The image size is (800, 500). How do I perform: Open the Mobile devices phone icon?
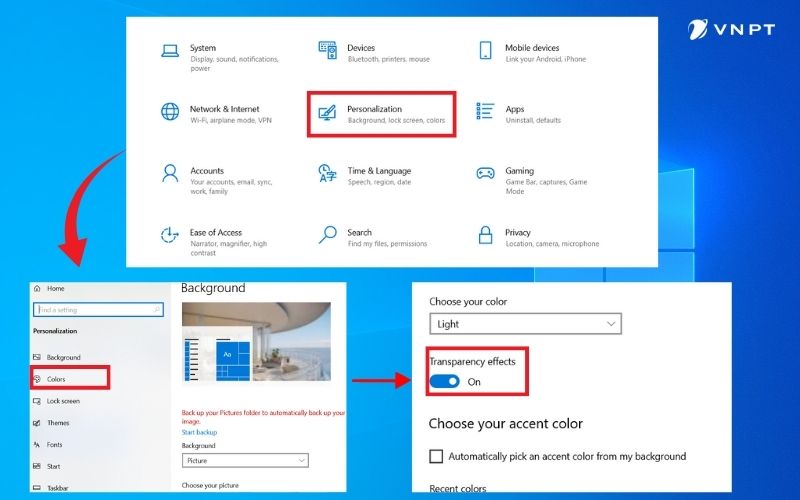click(x=485, y=50)
